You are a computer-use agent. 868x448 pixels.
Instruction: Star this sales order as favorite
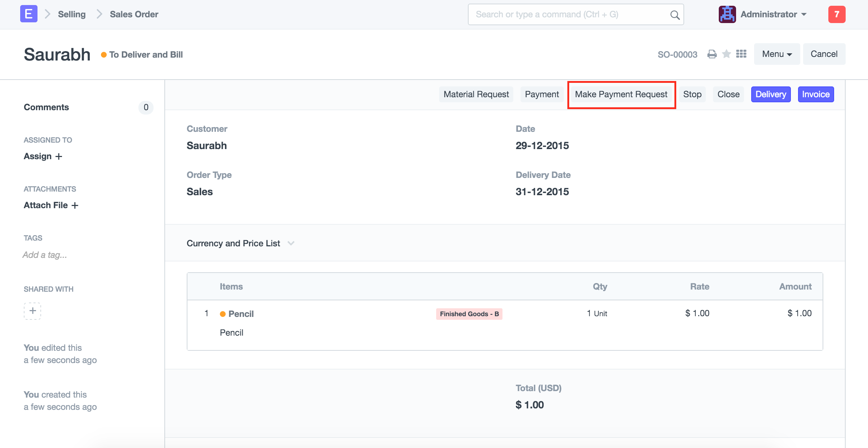[x=727, y=54]
